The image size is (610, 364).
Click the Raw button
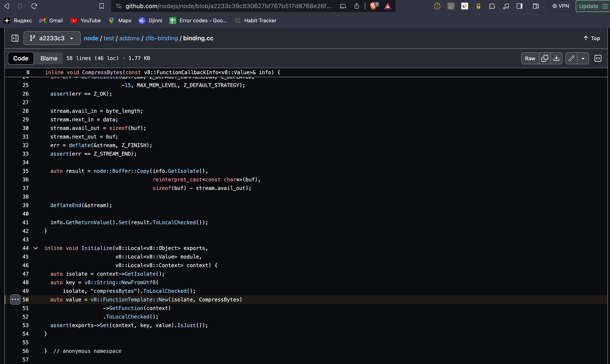click(530, 58)
